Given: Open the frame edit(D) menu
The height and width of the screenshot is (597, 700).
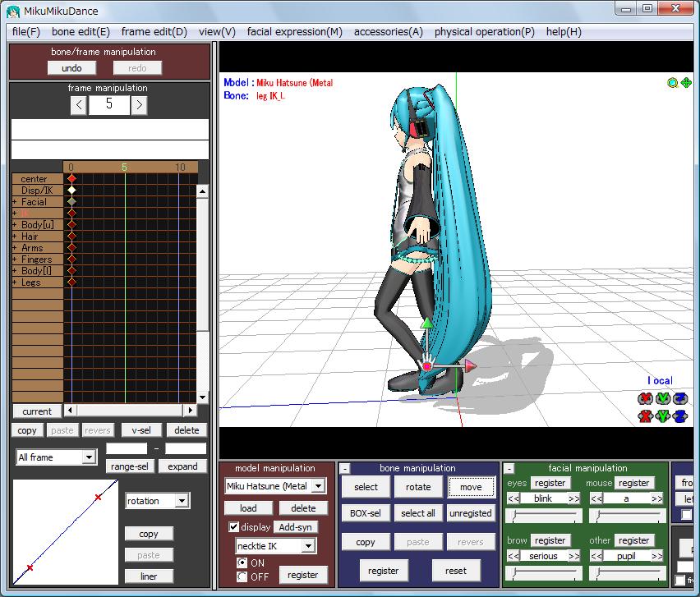Looking at the screenshot, I should 154,32.
